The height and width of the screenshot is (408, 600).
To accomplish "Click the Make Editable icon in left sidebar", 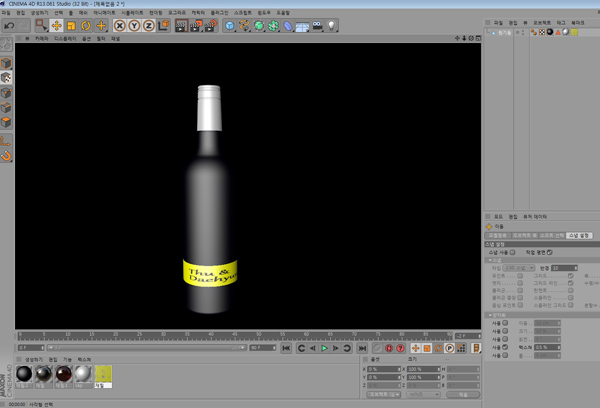I will click(6, 44).
